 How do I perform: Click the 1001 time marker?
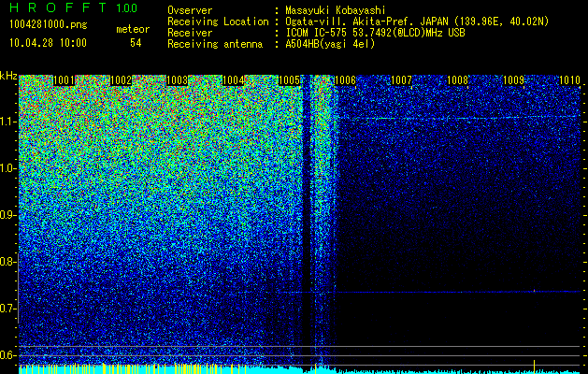[x=64, y=80]
